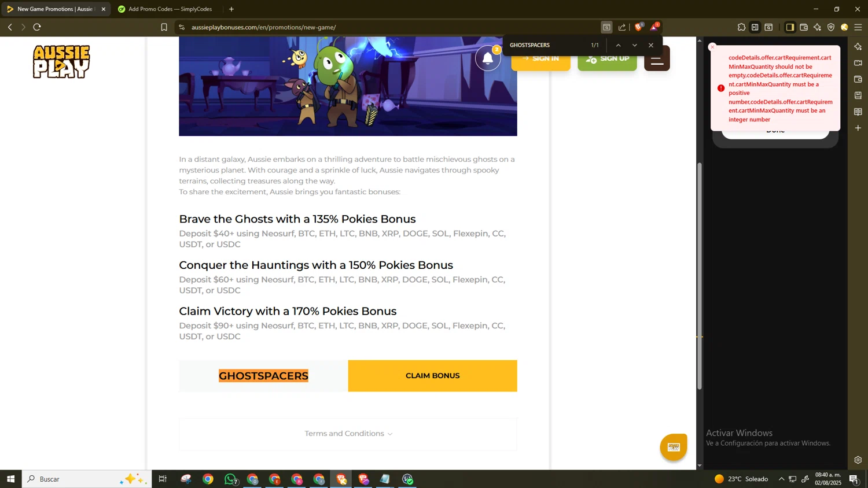Click the find-in-page icon in address bar
868x488 pixels.
(x=606, y=27)
